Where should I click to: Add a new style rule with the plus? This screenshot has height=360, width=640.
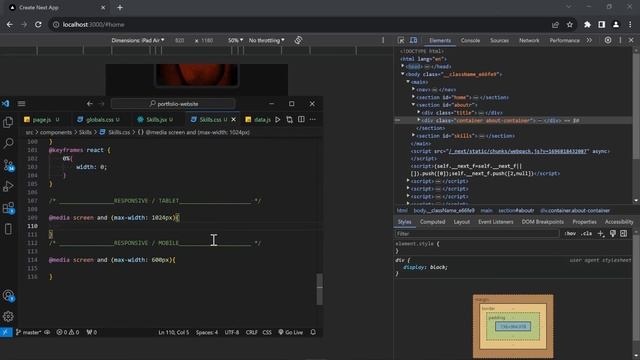[x=600, y=233]
